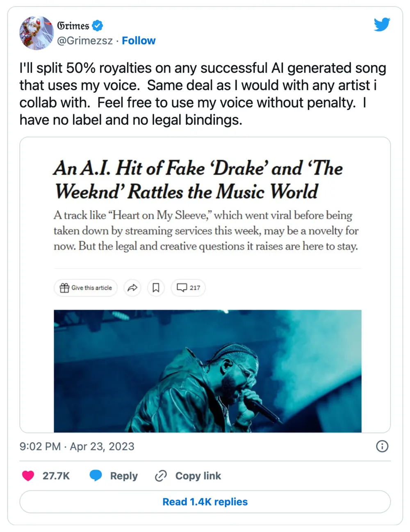Click the blue reply bubble icon
The width and height of the screenshot is (410, 532).
(x=96, y=476)
